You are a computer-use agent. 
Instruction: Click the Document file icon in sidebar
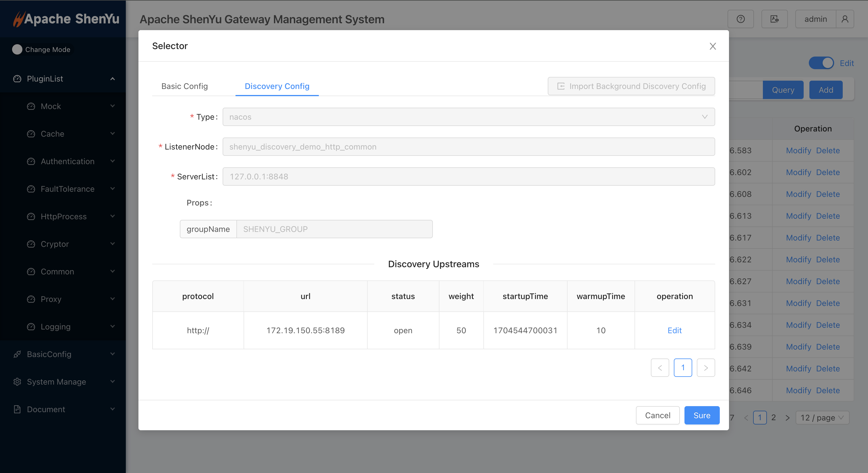(x=17, y=409)
